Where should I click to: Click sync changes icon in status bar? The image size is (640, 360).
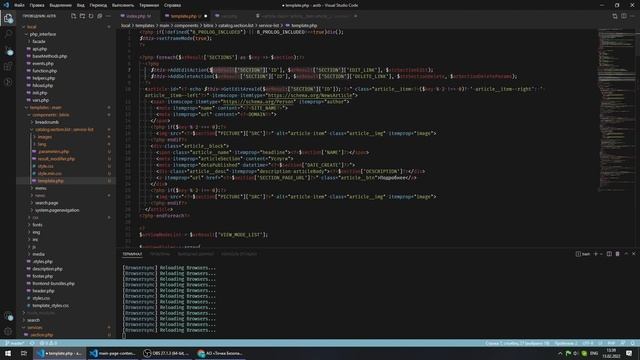coord(32,343)
